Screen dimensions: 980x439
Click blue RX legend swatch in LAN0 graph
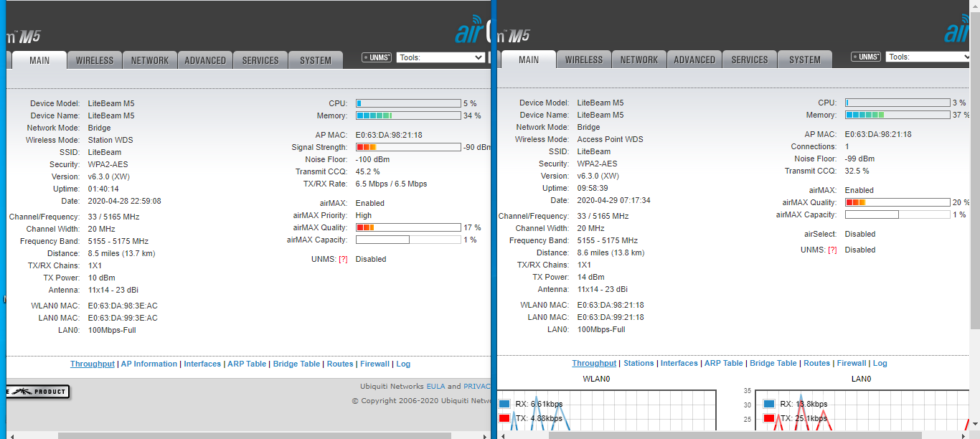coord(770,404)
